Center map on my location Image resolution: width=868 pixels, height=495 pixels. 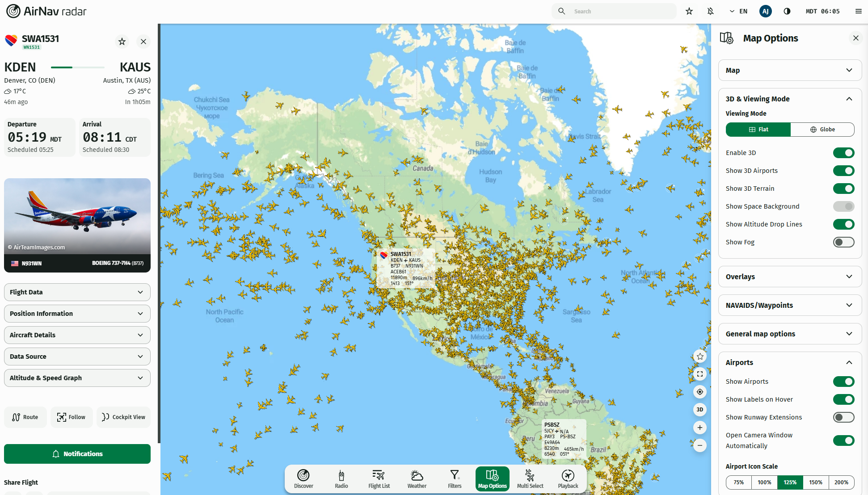click(x=700, y=392)
